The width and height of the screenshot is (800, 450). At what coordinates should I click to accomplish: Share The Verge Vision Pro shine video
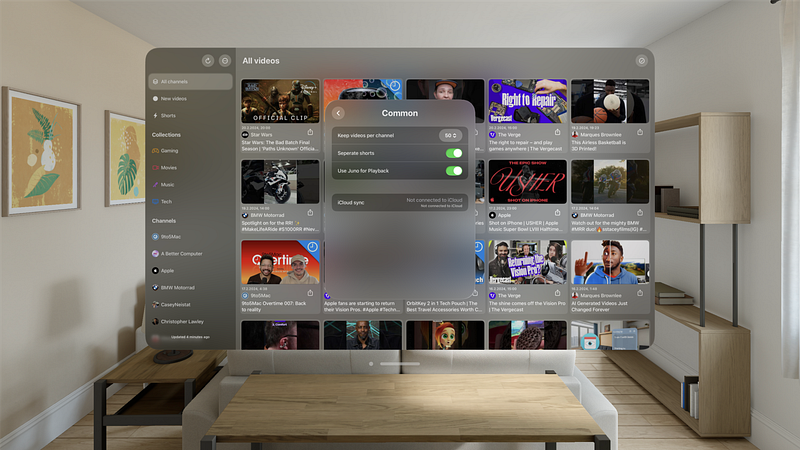coord(558,293)
